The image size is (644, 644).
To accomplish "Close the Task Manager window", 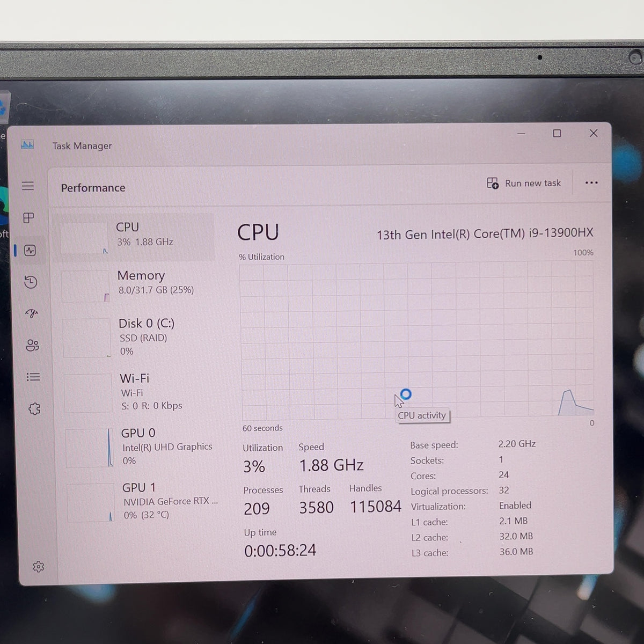I will 593,133.
